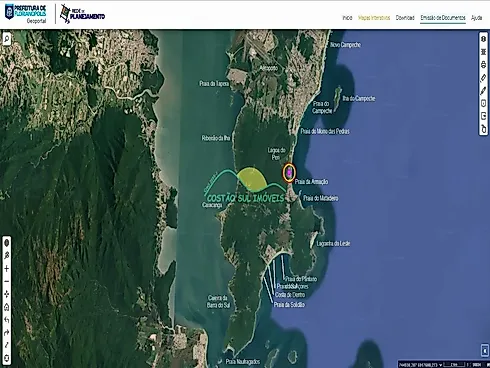
Task: Click the Praia da Tapera label
Action: pos(214,83)
